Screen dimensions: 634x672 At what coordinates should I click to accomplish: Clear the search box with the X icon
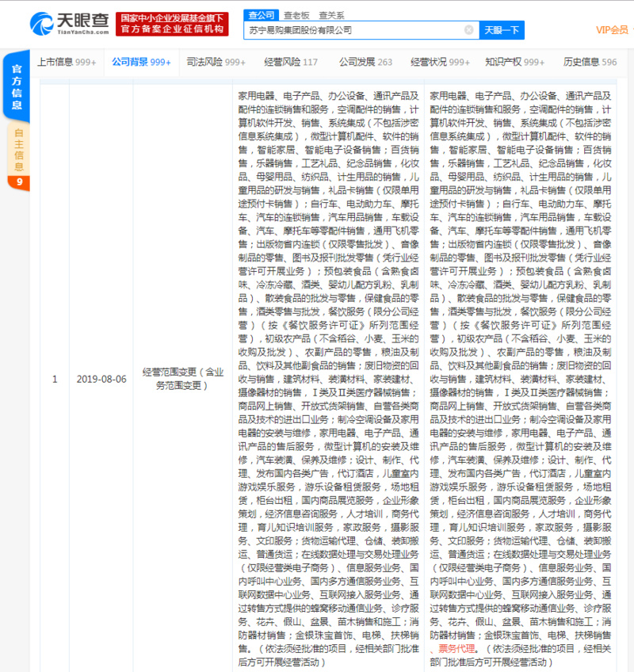click(468, 30)
